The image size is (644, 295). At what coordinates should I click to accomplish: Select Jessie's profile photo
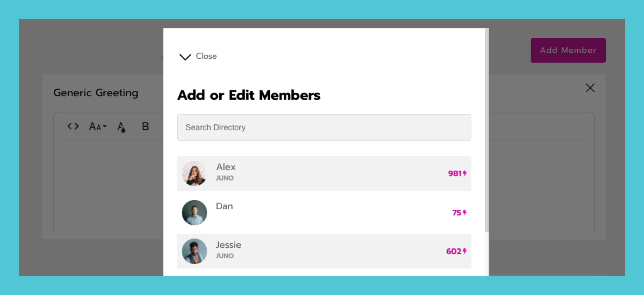point(194,251)
